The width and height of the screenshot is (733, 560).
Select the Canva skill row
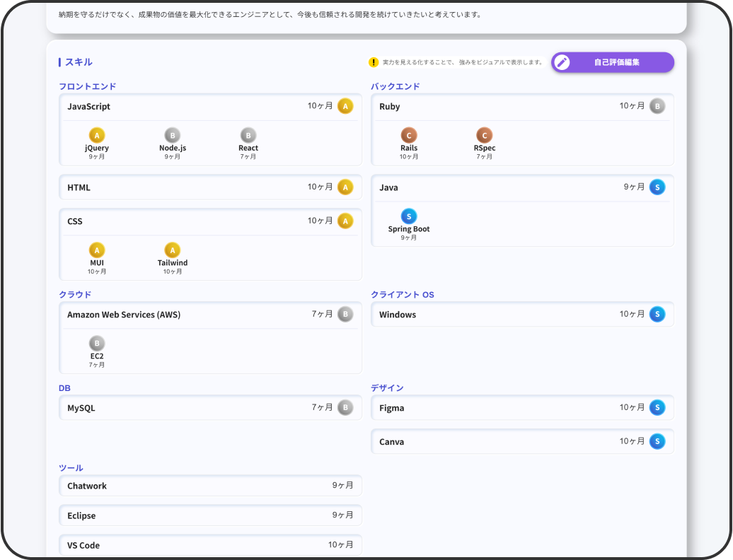point(495,442)
